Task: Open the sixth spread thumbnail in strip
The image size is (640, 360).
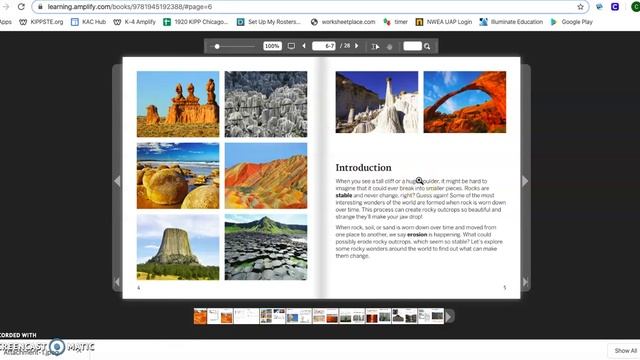Action: (x=325, y=316)
